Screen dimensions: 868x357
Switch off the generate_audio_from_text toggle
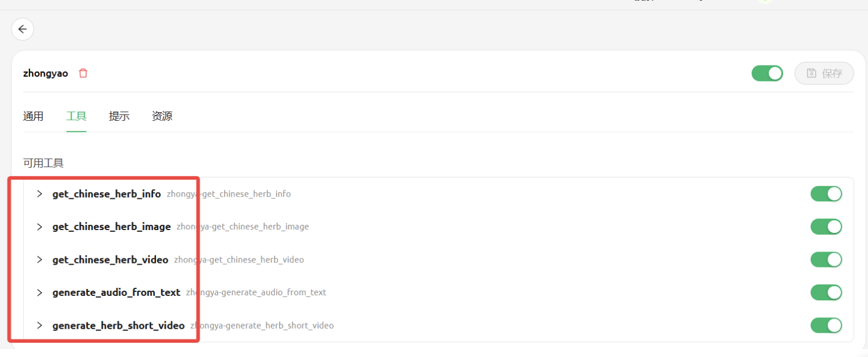826,292
